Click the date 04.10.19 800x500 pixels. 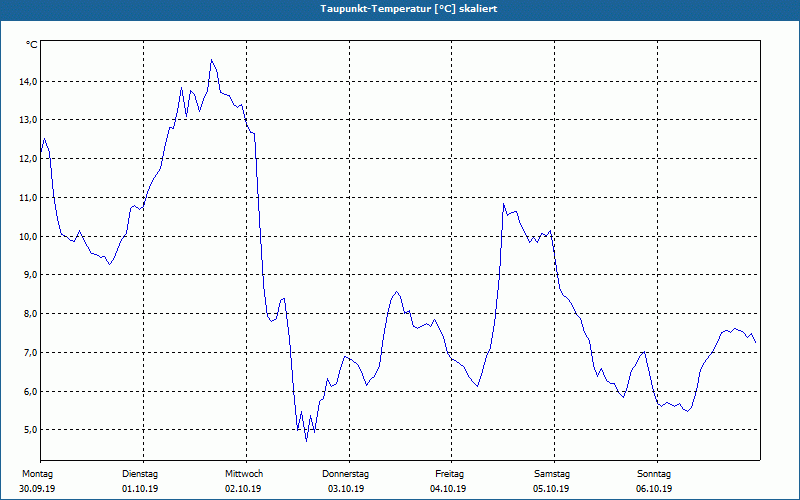[x=448, y=489]
